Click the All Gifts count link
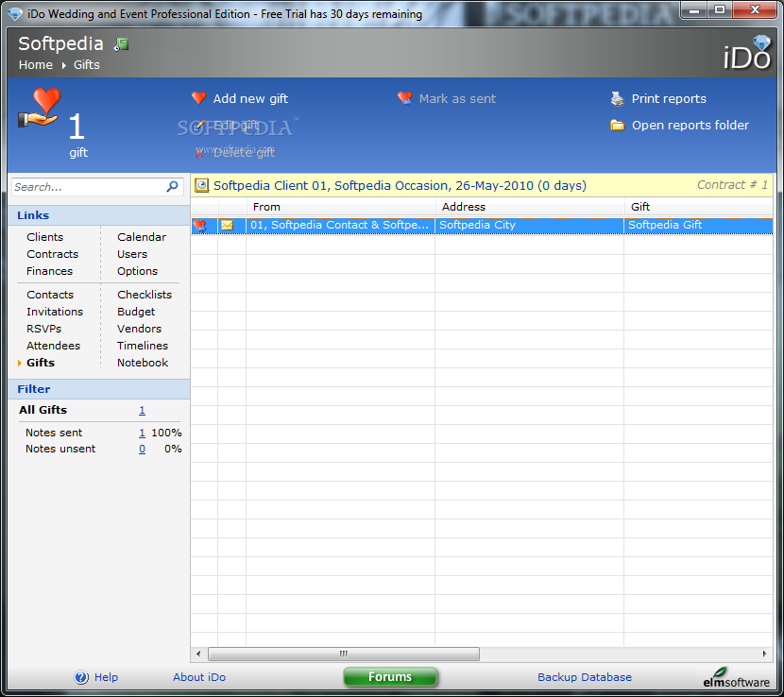The width and height of the screenshot is (784, 697). pos(142,410)
